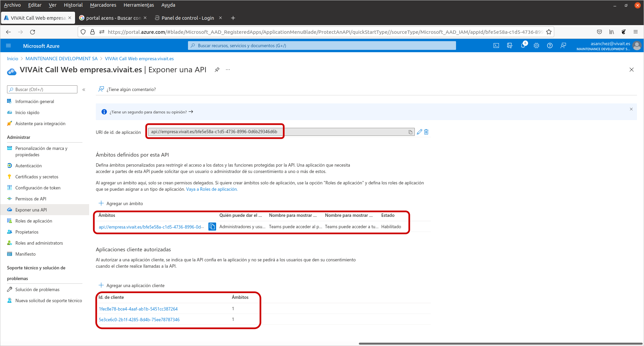Image resolution: width=644 pixels, height=346 pixels.
Task: Focus the sidebar Buscar (Ctrl+/) field
Action: (42, 89)
